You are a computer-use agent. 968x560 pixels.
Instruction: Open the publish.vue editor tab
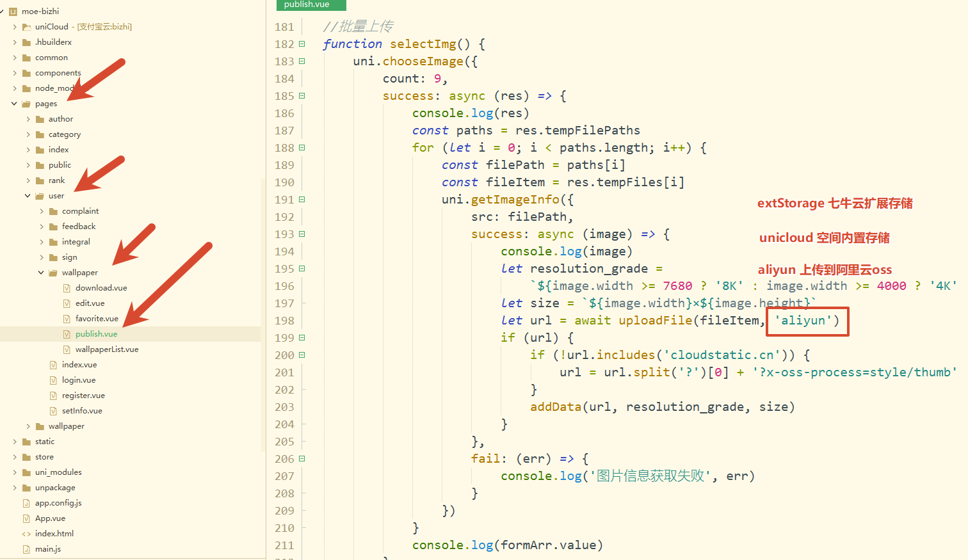pos(307,4)
